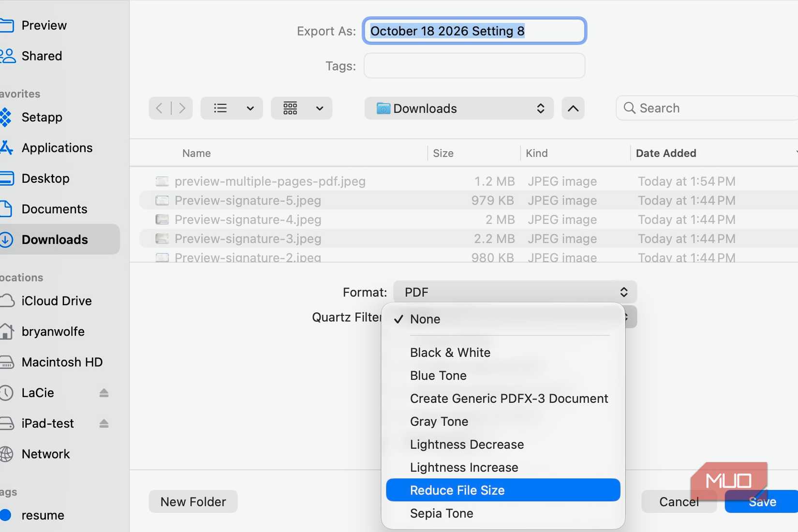The width and height of the screenshot is (798, 532).
Task: Sort files by Kind column
Action: tap(537, 153)
